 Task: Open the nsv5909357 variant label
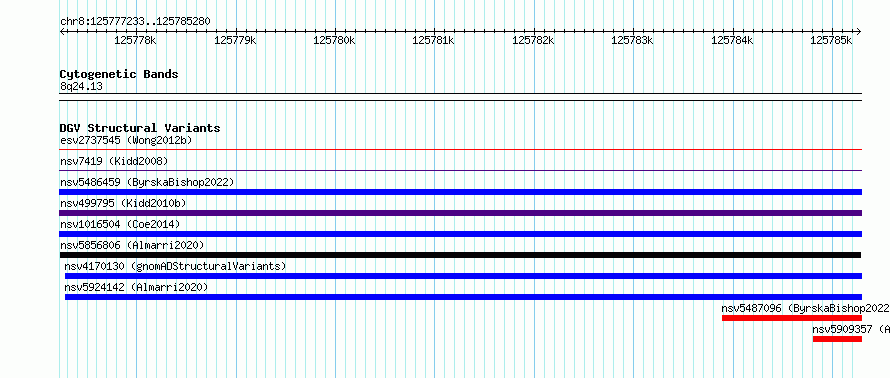tap(851, 329)
